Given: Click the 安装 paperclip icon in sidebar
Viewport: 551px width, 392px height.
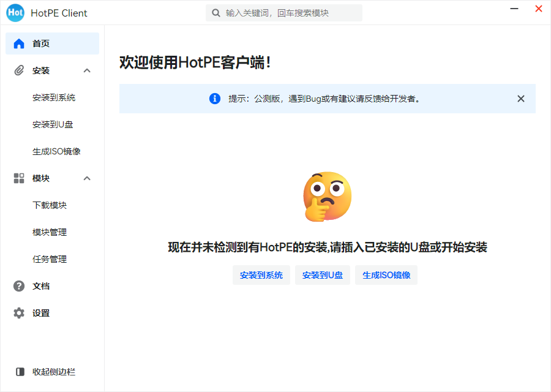Looking at the screenshot, I should [18, 70].
